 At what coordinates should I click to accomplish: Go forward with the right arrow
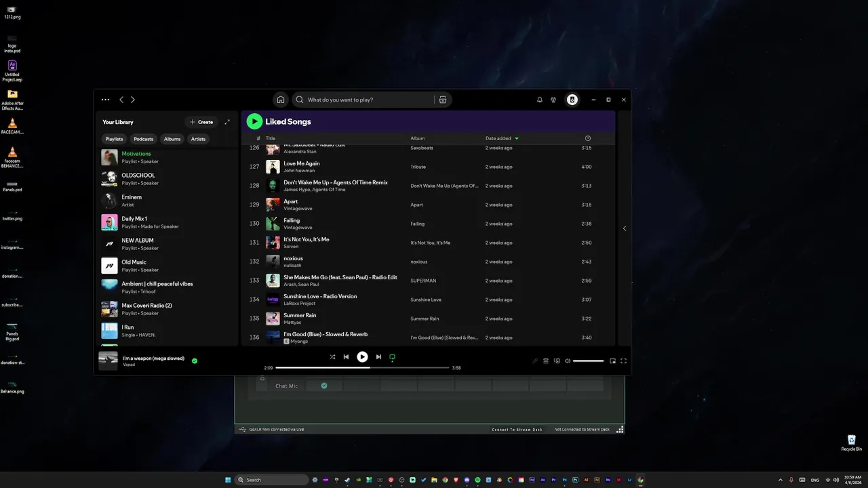click(x=133, y=100)
